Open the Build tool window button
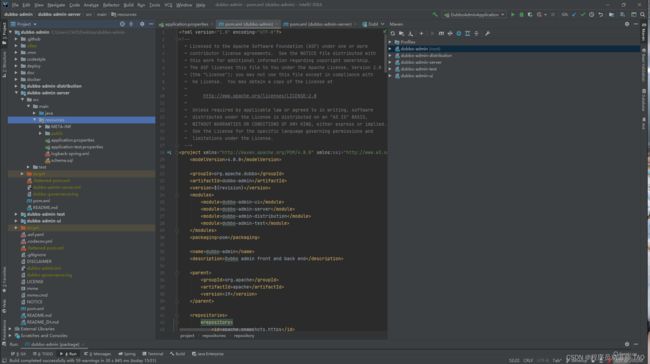This screenshot has height=364, width=650. click(177, 354)
